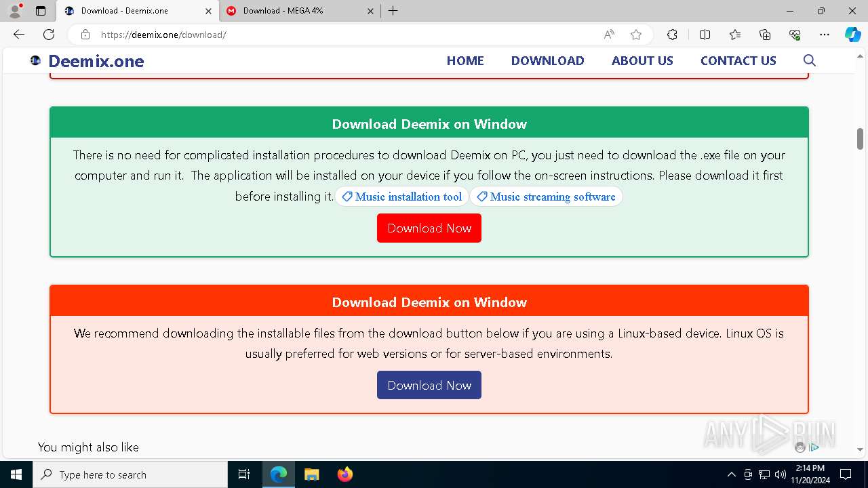Close the MEGA download tab

pyautogui.click(x=370, y=11)
